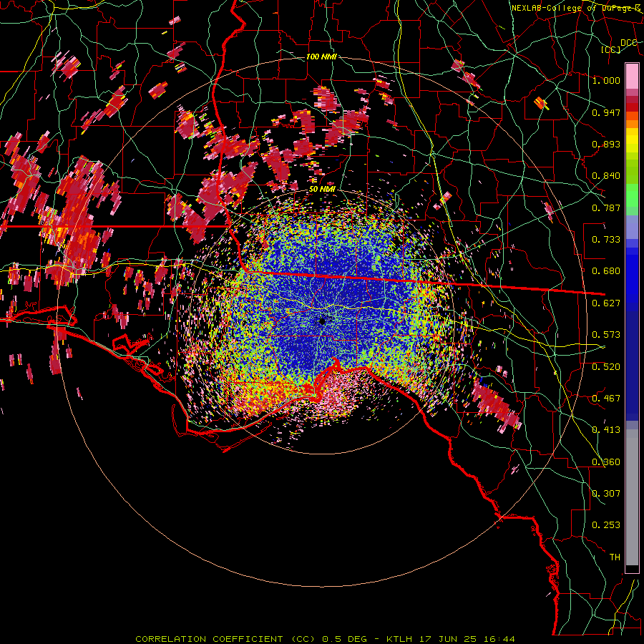Click the 0.413 legend value
The height and width of the screenshot is (644, 644).
(606, 430)
